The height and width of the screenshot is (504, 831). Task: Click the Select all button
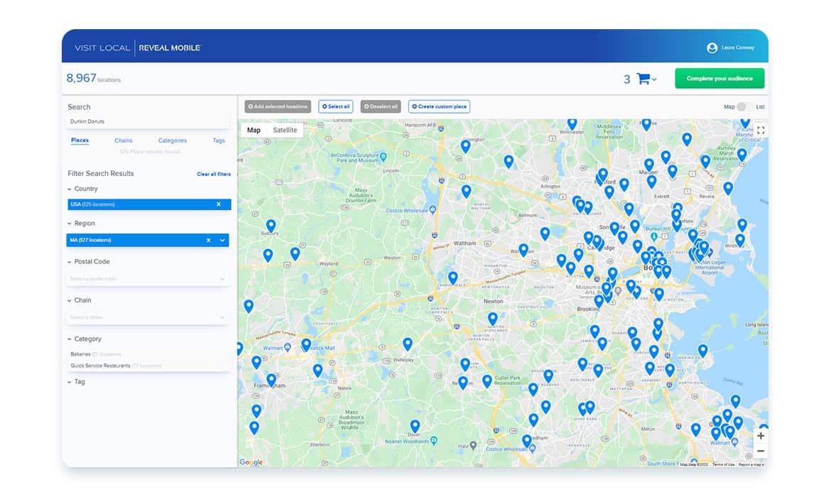coord(336,106)
